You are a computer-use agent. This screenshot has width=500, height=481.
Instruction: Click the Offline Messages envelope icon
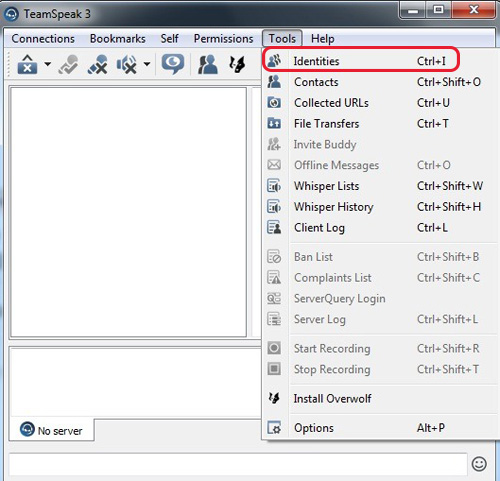point(274,165)
